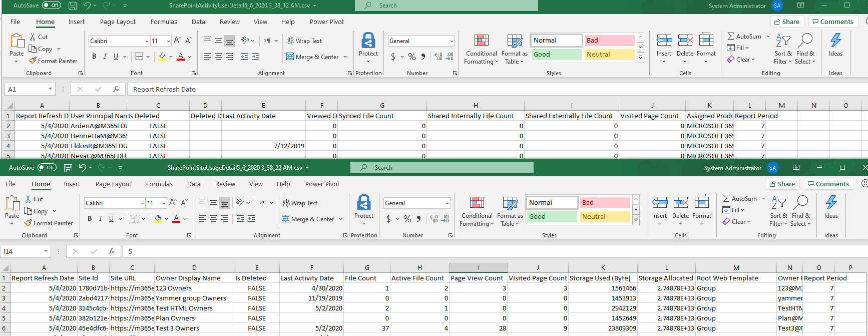868x336 pixels.
Task: Open Name Box dropdown showing I14
Action: [46, 251]
